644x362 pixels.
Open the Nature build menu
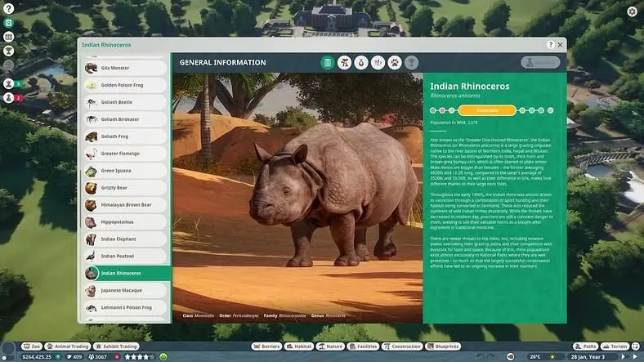pos(330,346)
